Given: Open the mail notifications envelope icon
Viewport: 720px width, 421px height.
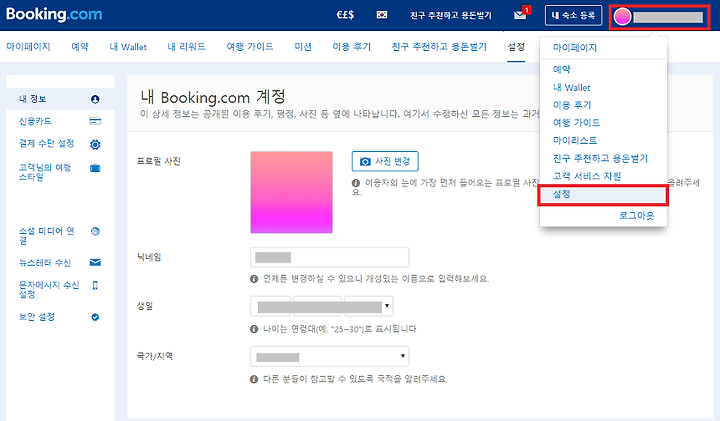Looking at the screenshot, I should click(520, 15).
